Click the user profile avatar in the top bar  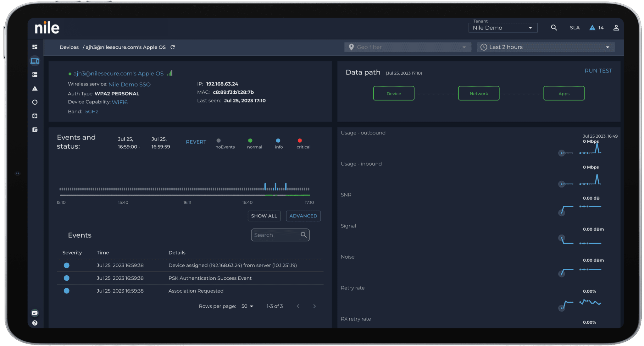click(616, 28)
